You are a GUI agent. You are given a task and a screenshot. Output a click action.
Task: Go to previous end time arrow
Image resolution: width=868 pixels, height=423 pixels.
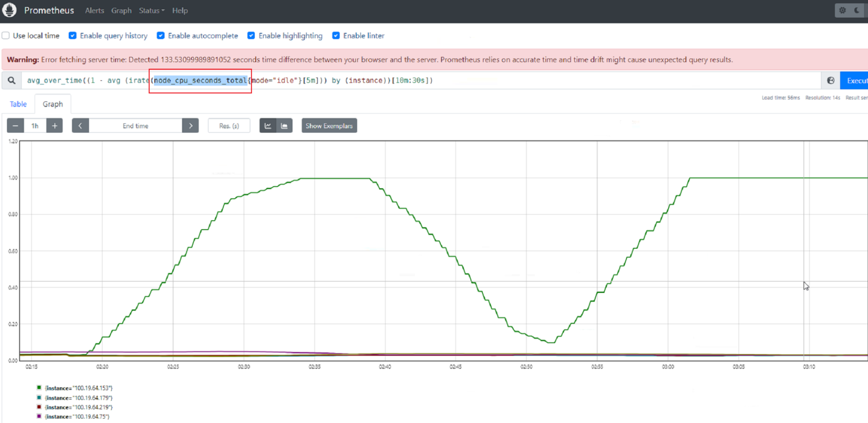tap(80, 126)
